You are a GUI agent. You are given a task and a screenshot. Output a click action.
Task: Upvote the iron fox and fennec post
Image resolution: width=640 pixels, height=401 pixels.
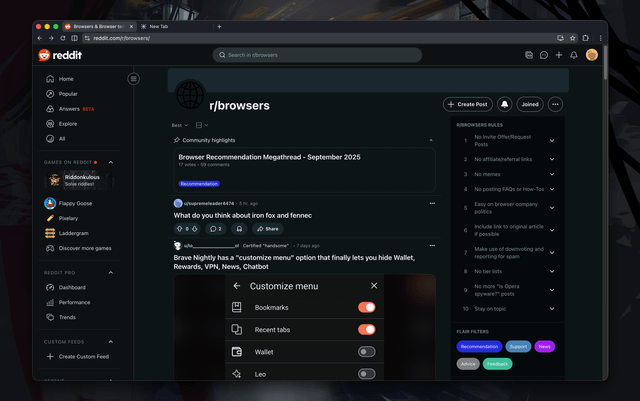point(180,229)
